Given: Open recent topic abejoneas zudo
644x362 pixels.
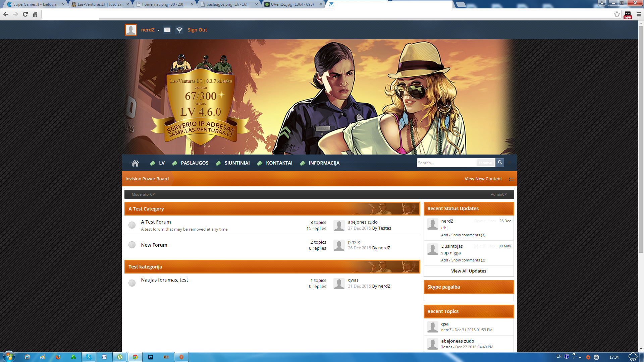Looking at the screenshot, I should tap(458, 341).
